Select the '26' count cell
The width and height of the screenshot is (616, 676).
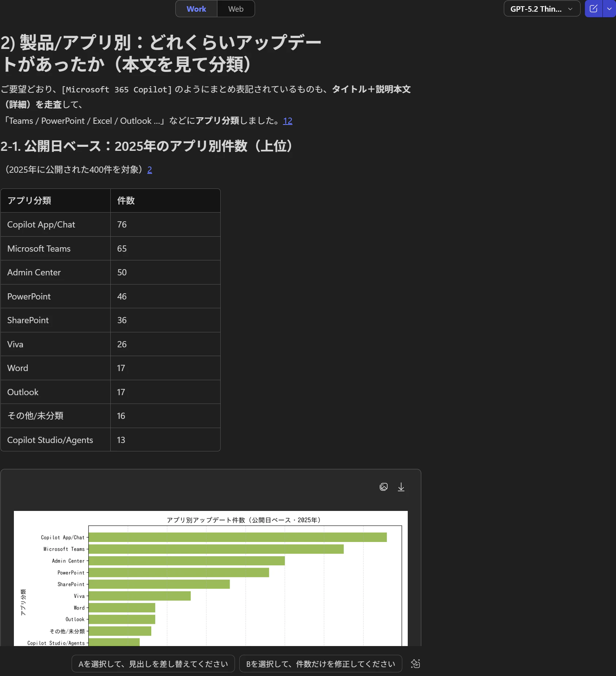pos(165,344)
